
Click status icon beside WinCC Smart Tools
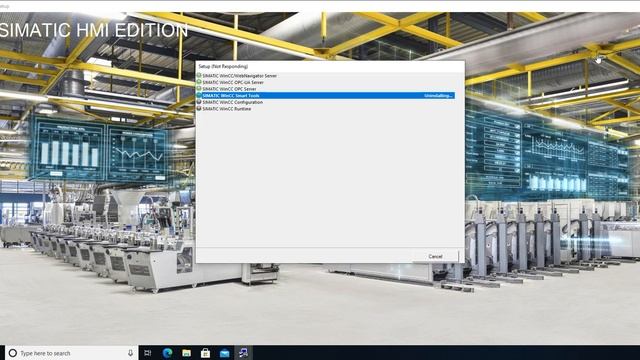[x=199, y=96]
